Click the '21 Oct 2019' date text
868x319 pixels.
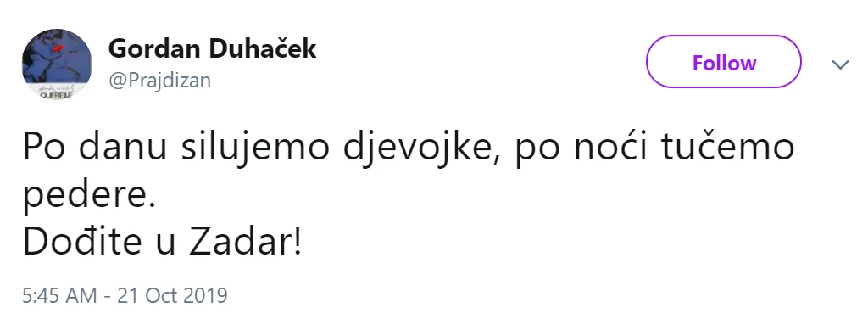pyautogui.click(x=173, y=295)
